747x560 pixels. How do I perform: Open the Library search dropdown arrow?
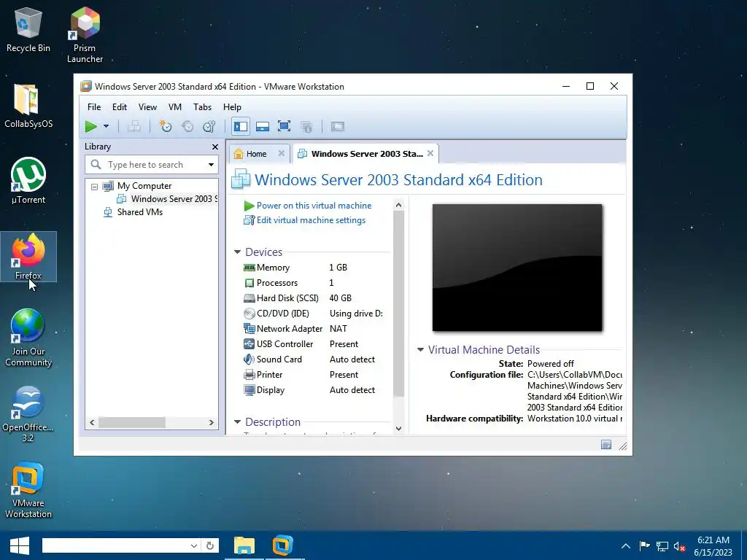click(x=211, y=165)
